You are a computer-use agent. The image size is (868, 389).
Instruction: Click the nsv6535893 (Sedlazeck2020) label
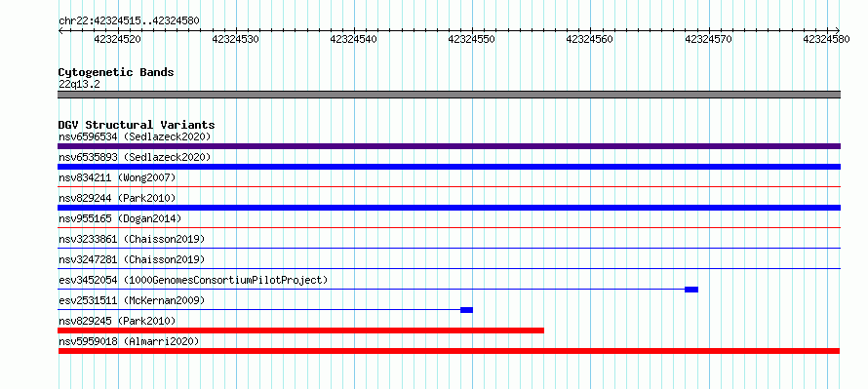135,157
